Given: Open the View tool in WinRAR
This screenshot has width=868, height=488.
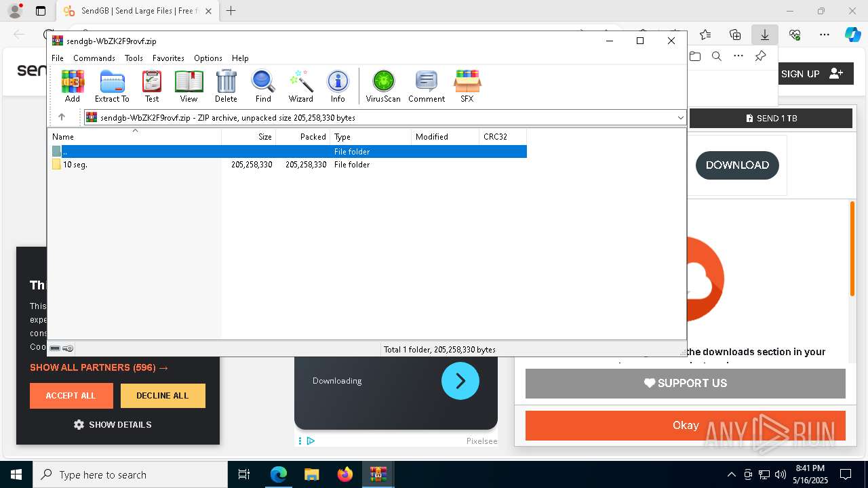Looking at the screenshot, I should pyautogui.click(x=189, y=86).
